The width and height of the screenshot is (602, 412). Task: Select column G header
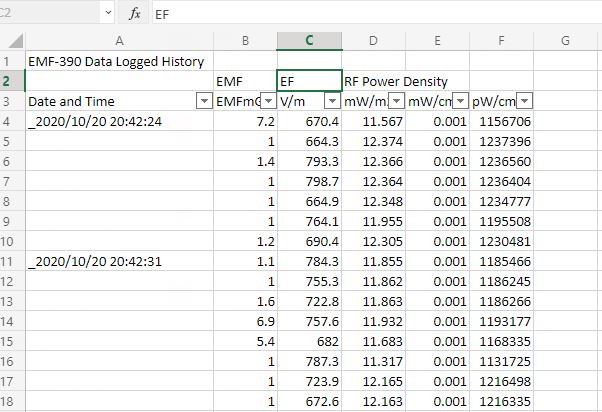[565, 41]
